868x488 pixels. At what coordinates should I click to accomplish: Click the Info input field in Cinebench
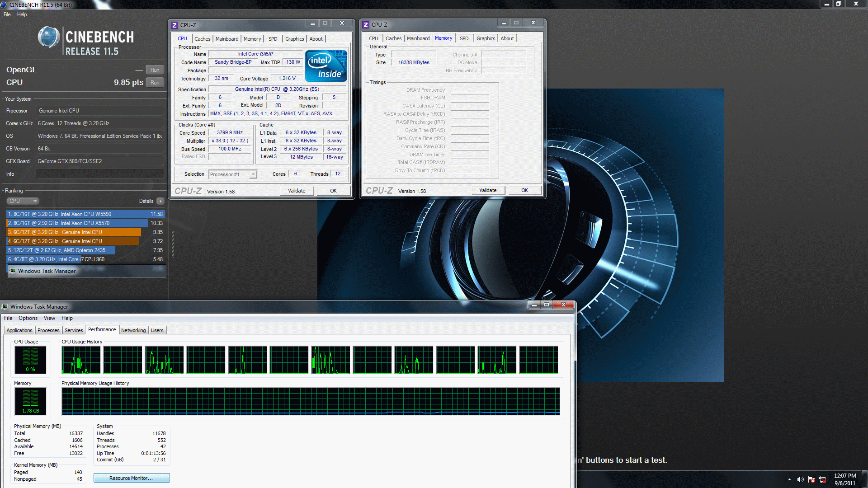click(x=100, y=174)
